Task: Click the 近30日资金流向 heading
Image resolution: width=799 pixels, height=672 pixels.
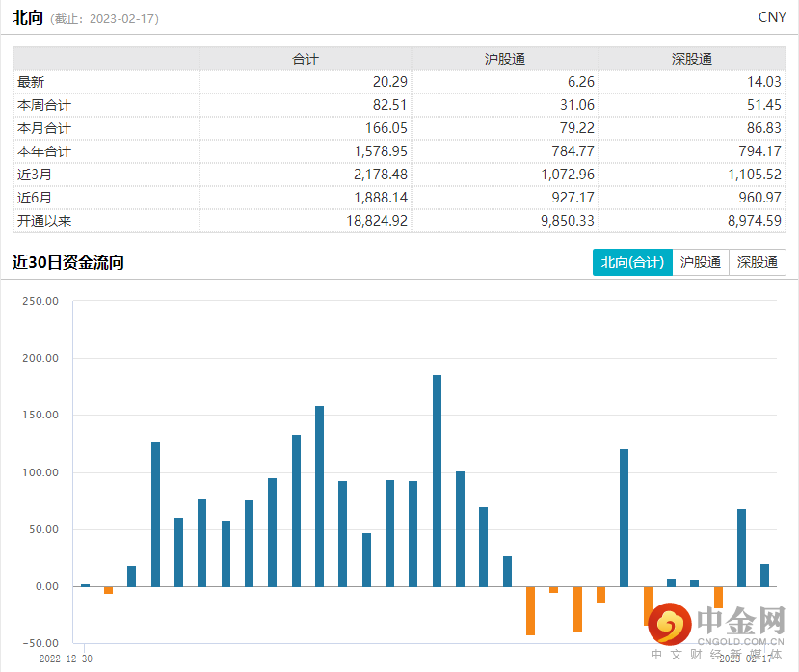Action: click(68, 262)
